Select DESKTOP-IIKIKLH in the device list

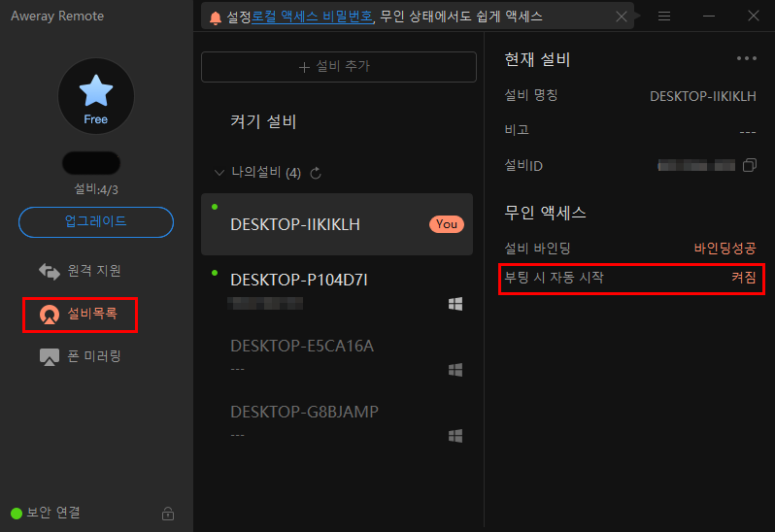click(x=337, y=224)
